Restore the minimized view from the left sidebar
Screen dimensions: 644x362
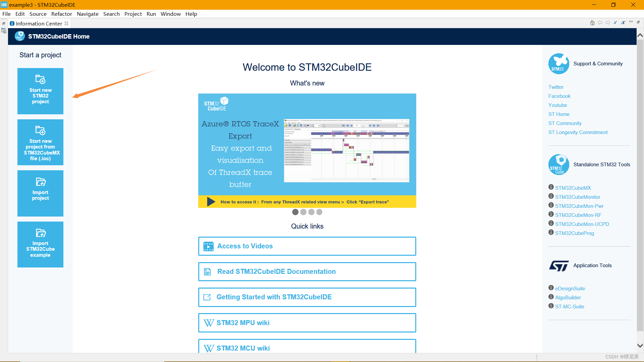3,23
